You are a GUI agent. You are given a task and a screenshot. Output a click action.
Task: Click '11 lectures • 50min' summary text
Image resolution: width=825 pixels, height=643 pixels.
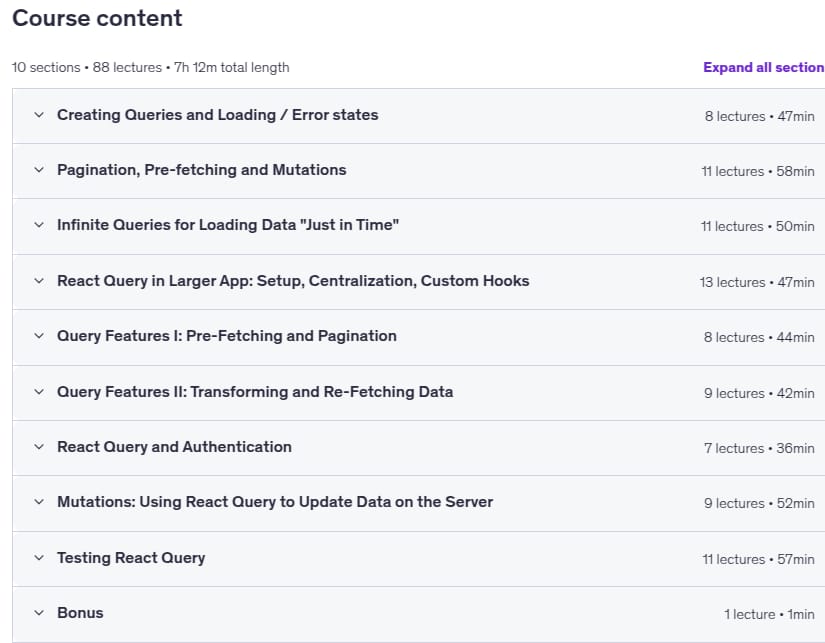click(758, 227)
